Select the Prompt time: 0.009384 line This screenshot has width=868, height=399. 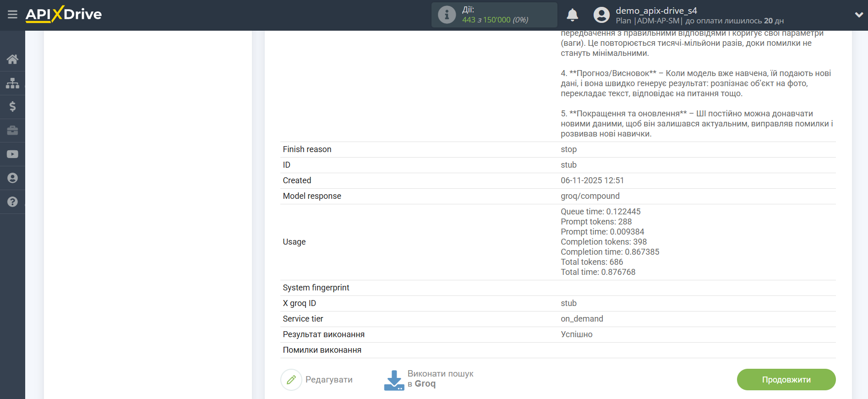pos(602,232)
